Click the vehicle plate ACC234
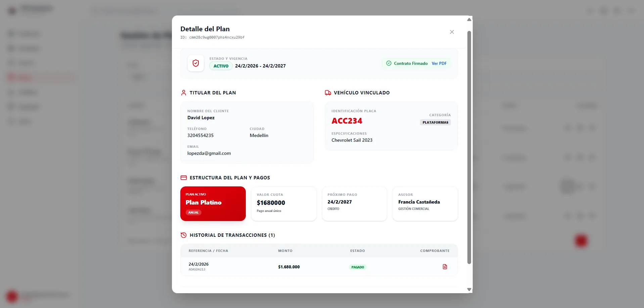 [x=347, y=121]
